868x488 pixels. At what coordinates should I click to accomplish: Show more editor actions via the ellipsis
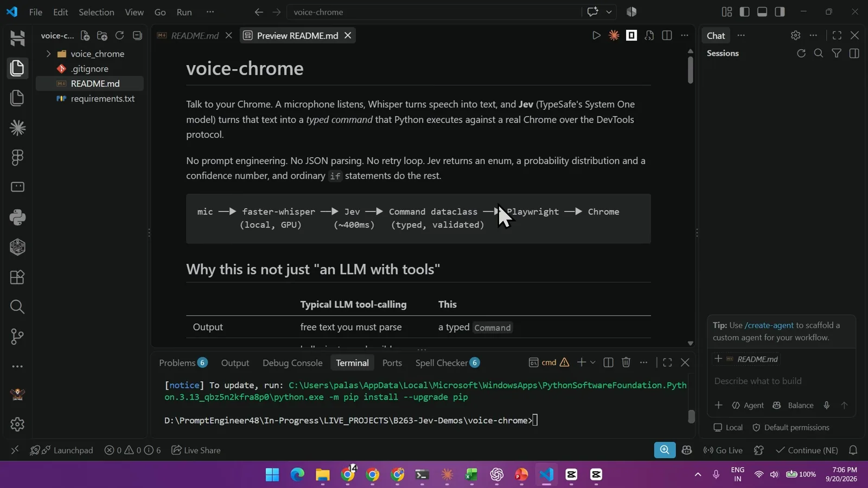click(x=685, y=36)
